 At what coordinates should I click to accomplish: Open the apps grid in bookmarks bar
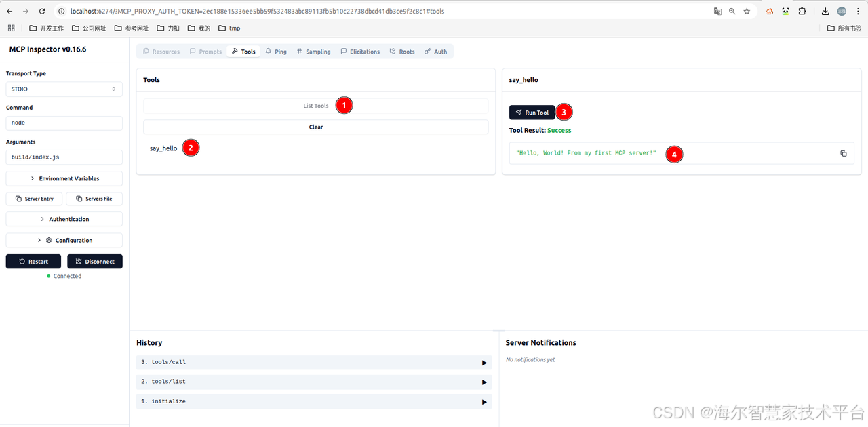point(11,28)
